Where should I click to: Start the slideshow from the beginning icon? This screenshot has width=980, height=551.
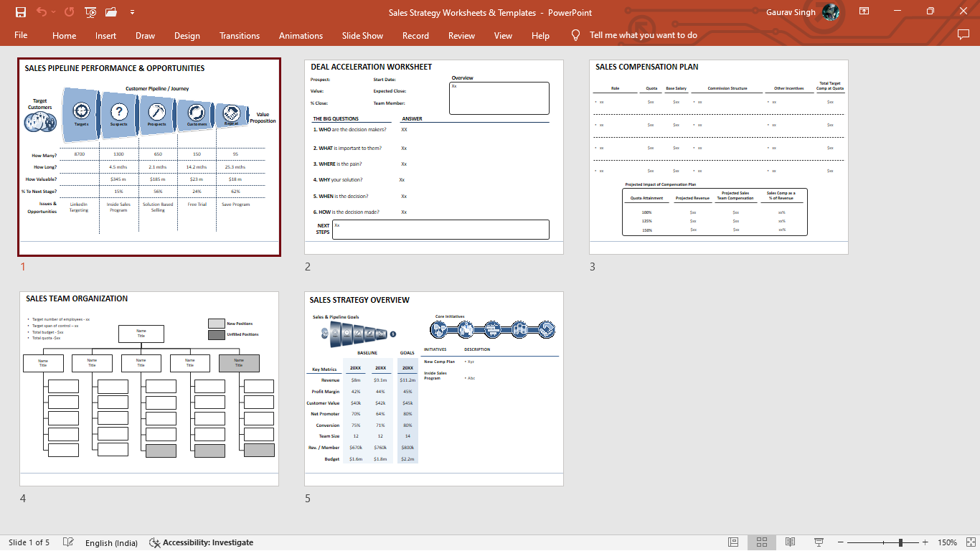[x=90, y=12]
